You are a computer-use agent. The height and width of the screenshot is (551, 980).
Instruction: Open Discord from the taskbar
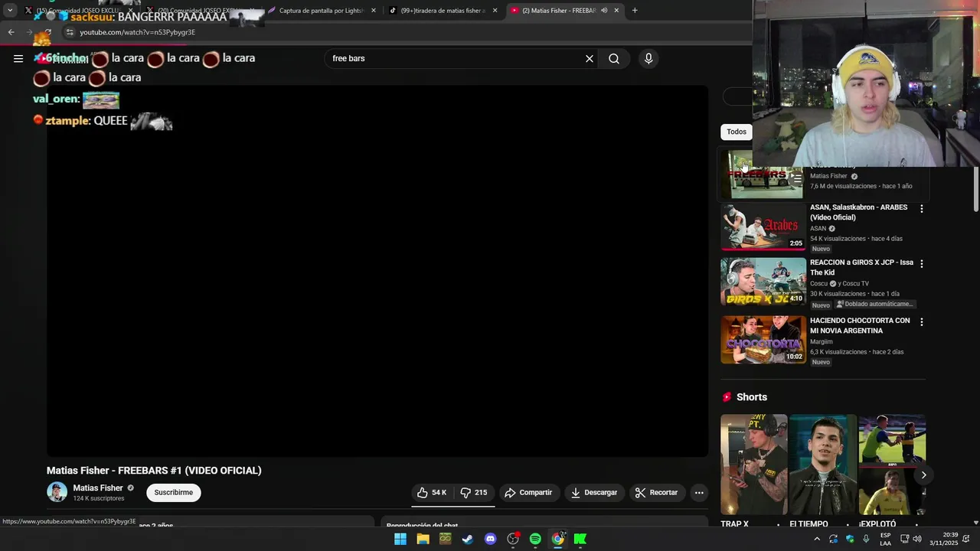[491, 540]
